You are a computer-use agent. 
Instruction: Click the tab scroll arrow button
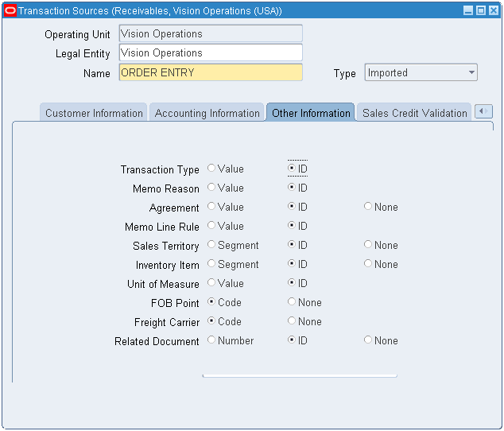pyautogui.click(x=483, y=112)
